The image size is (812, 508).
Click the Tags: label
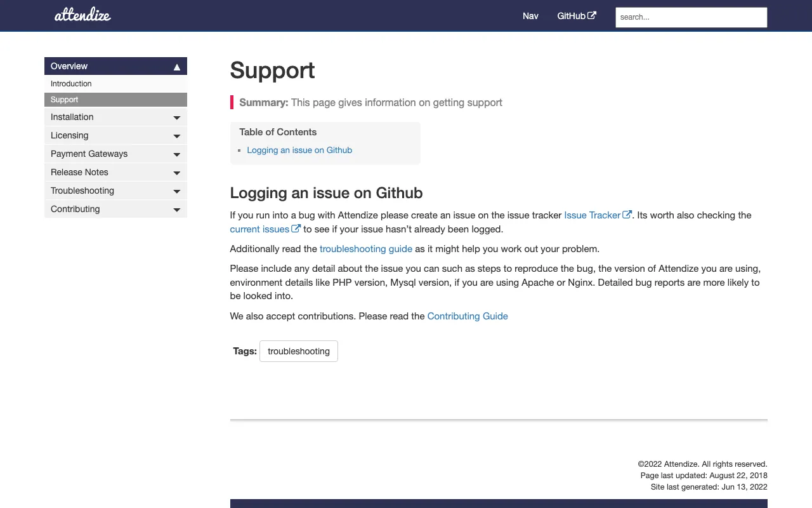click(245, 351)
